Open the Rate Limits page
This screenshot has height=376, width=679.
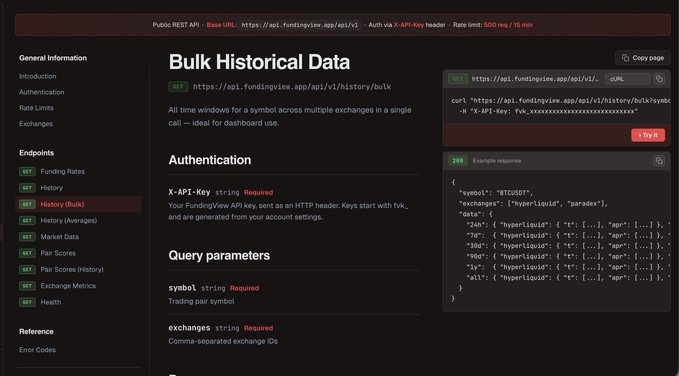36,108
